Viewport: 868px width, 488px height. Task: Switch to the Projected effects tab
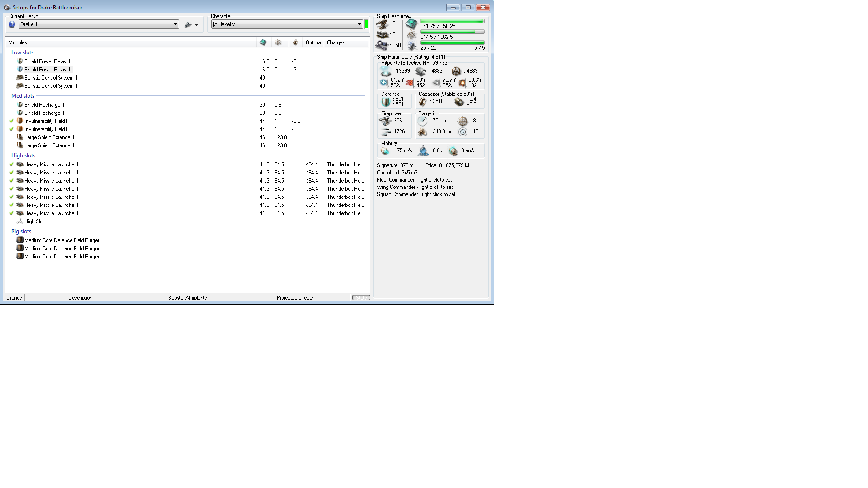[295, 298]
